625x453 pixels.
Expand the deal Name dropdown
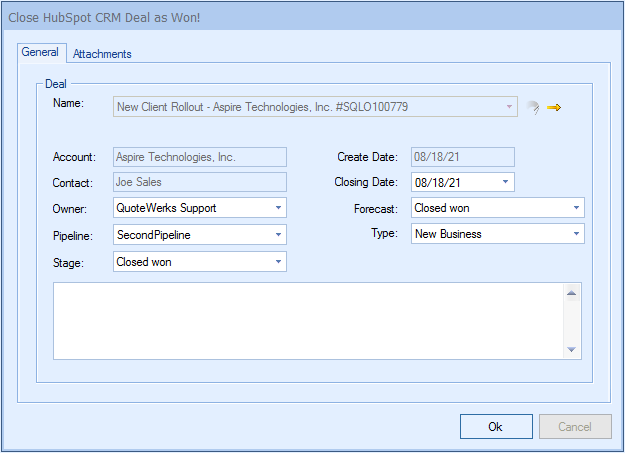point(509,106)
